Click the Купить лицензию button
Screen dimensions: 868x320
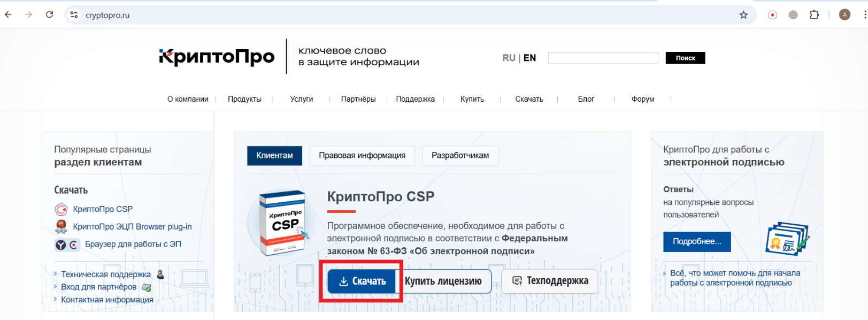pyautogui.click(x=443, y=281)
